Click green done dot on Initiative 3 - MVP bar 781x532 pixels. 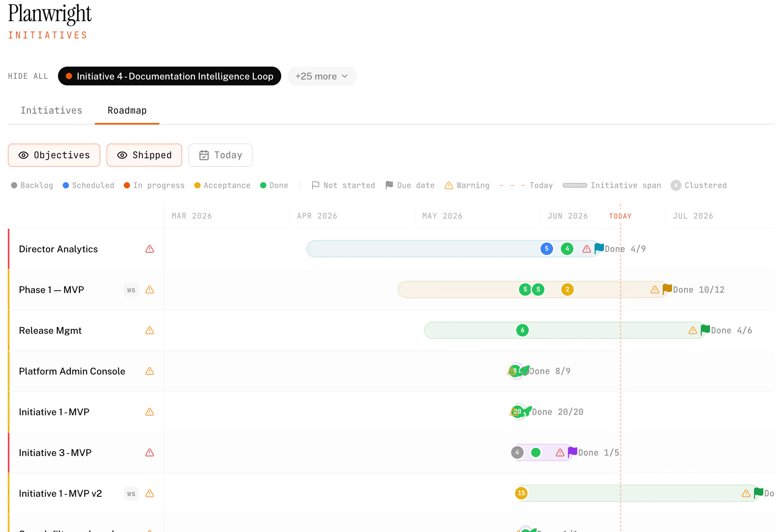point(536,452)
